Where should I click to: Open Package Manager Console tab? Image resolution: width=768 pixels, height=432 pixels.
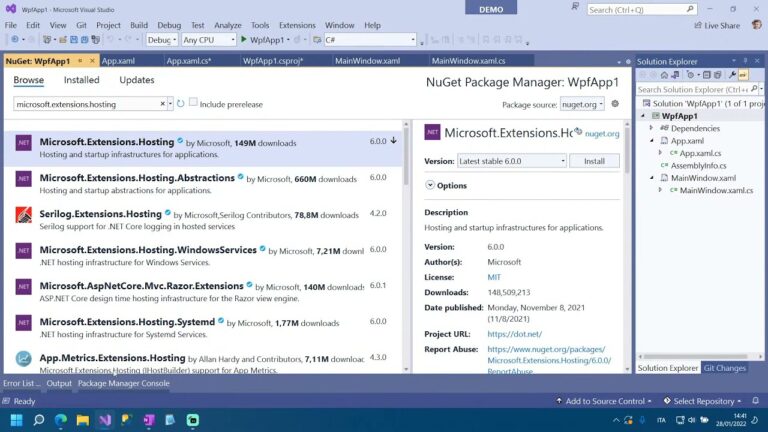(x=123, y=383)
